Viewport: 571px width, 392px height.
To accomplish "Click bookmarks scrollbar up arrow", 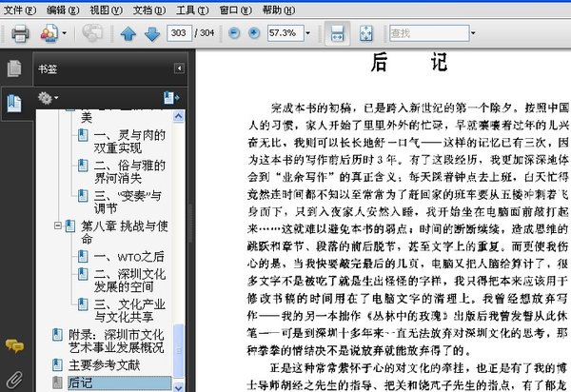I will (179, 116).
